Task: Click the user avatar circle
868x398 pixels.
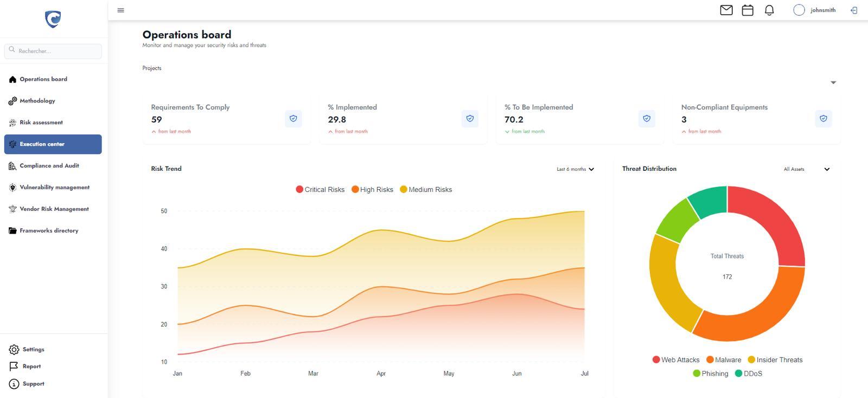Action: coord(799,10)
